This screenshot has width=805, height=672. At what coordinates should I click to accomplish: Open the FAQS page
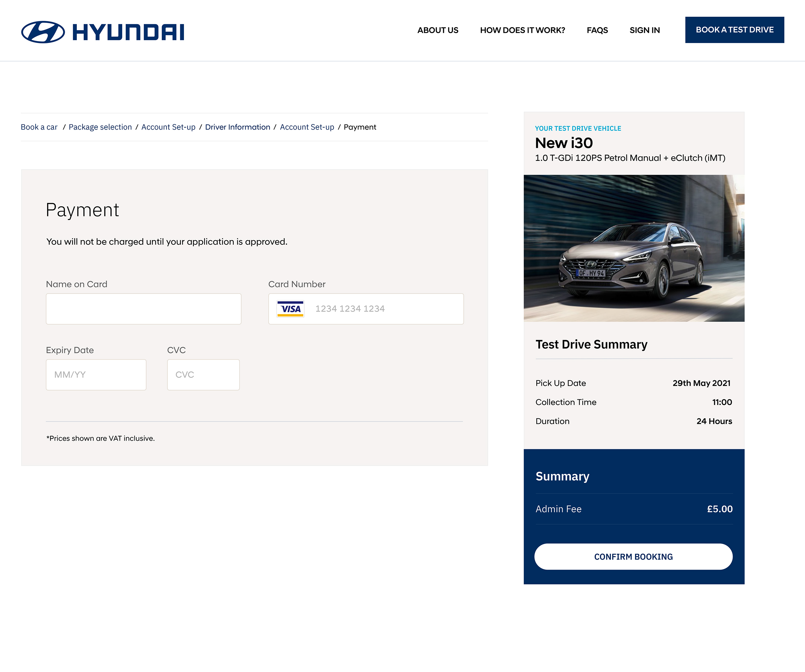[x=597, y=30]
